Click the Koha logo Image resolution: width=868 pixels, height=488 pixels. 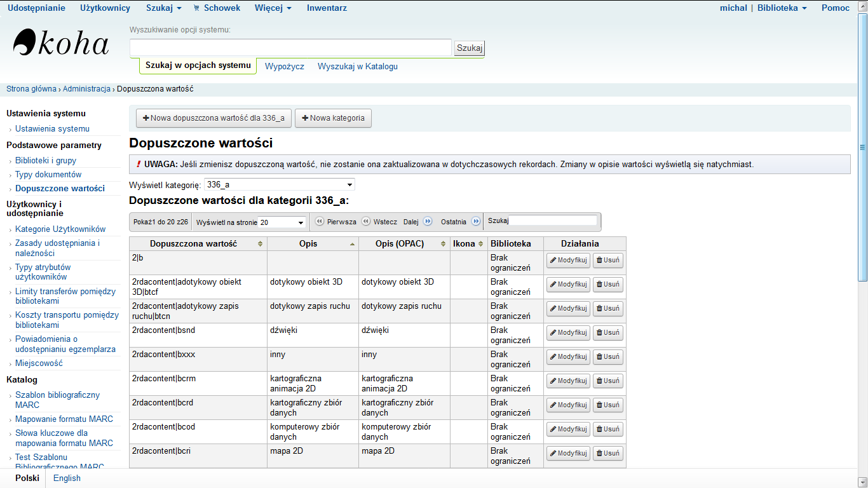(61, 43)
